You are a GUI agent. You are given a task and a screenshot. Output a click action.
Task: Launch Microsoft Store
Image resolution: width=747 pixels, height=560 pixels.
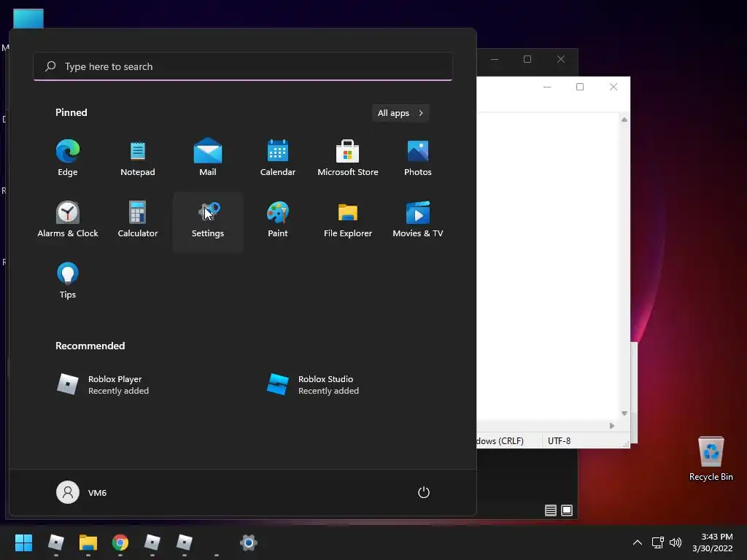tap(348, 158)
